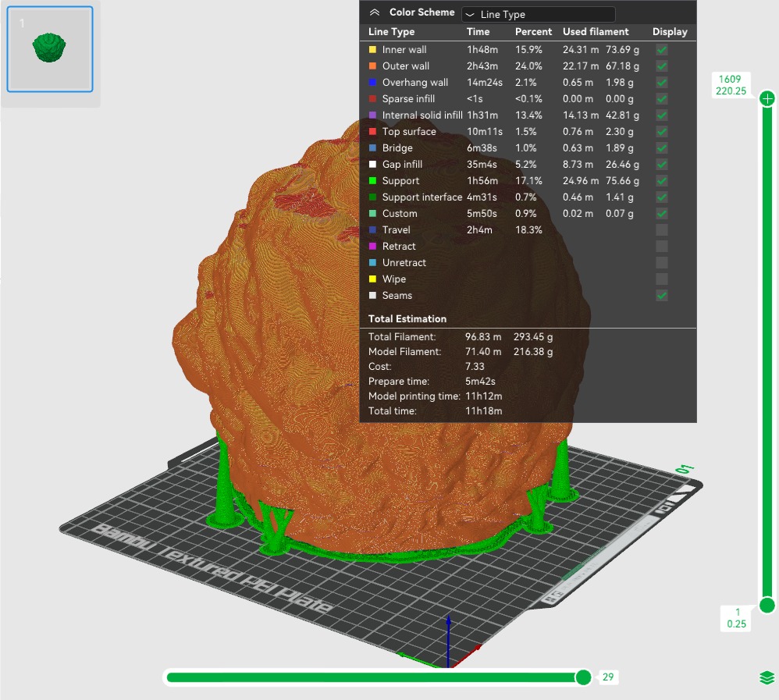This screenshot has width=779, height=700.
Task: Open the Line Type color scheme dropdown
Action: (x=538, y=14)
